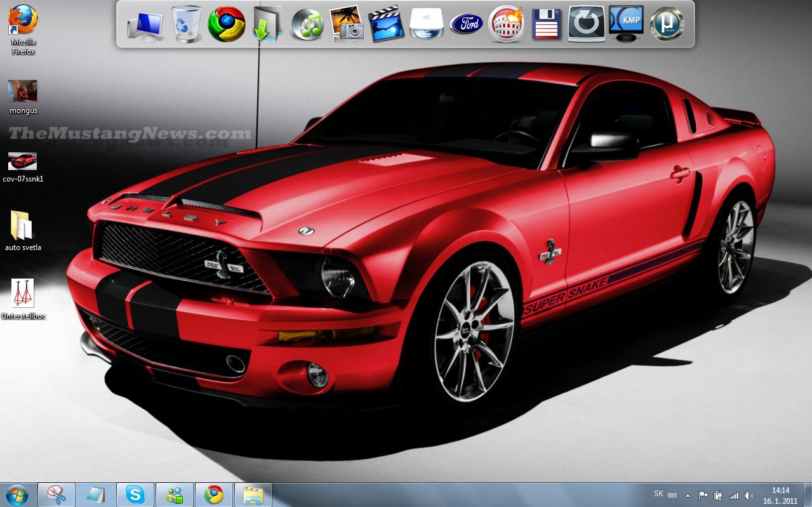Open uTorrent from the dock
The height and width of the screenshot is (507, 812).
click(667, 24)
